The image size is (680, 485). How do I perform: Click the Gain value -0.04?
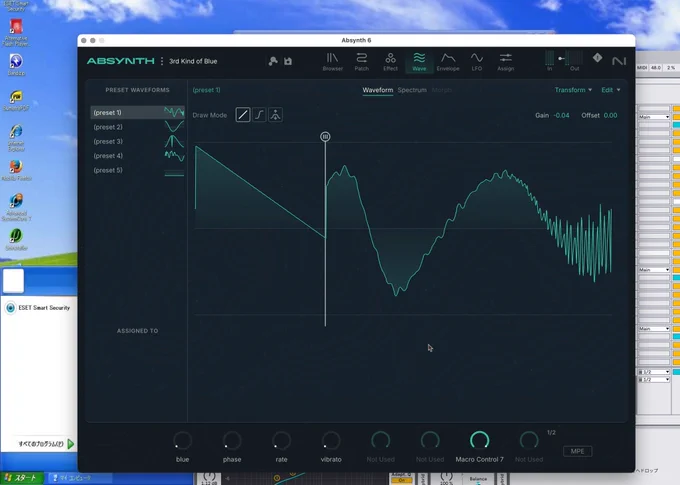tap(562, 115)
